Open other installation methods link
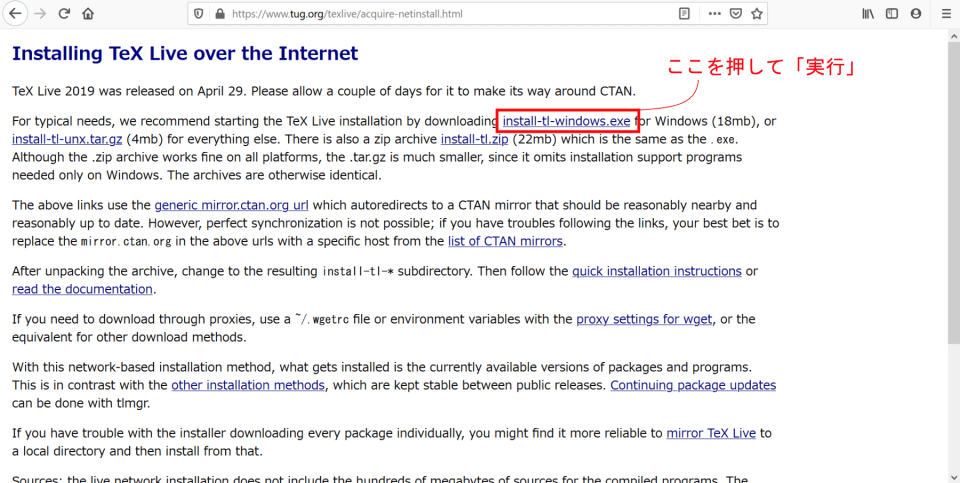 pyautogui.click(x=248, y=385)
